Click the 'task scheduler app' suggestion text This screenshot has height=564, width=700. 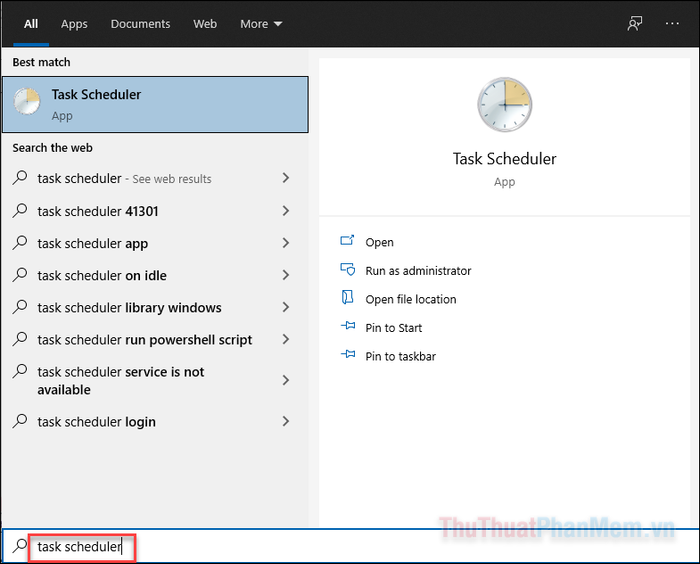coord(92,243)
